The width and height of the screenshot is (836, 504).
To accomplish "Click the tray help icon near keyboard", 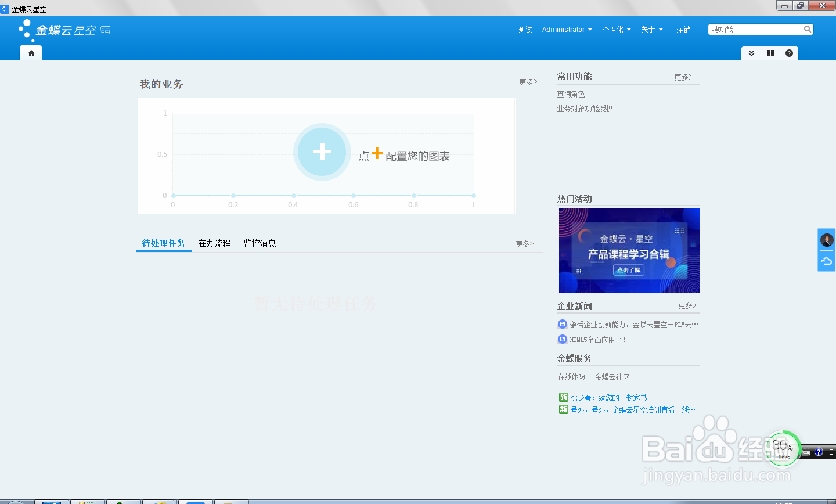I will (x=819, y=452).
